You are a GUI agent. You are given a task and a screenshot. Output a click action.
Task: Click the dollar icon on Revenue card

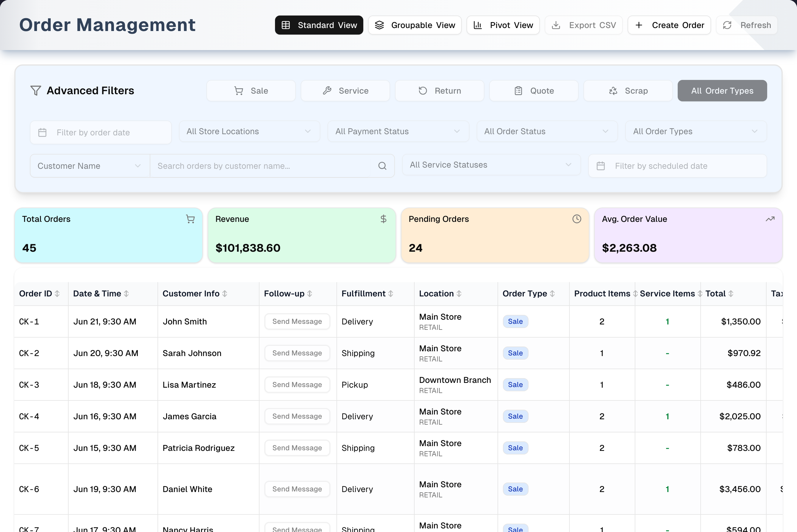pyautogui.click(x=383, y=219)
